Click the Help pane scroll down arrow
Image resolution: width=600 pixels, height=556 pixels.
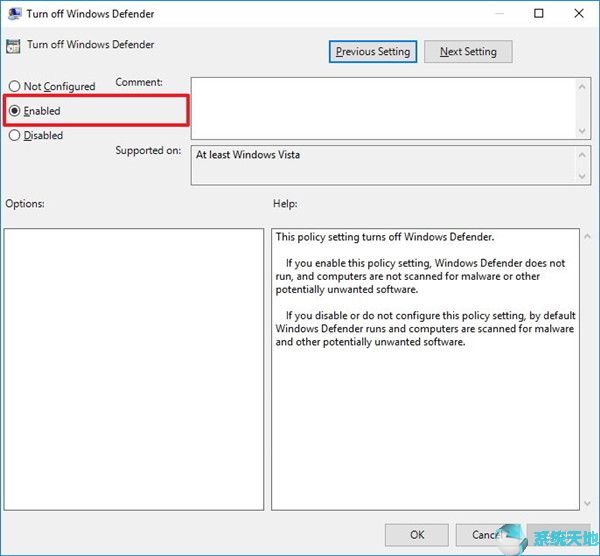587,504
